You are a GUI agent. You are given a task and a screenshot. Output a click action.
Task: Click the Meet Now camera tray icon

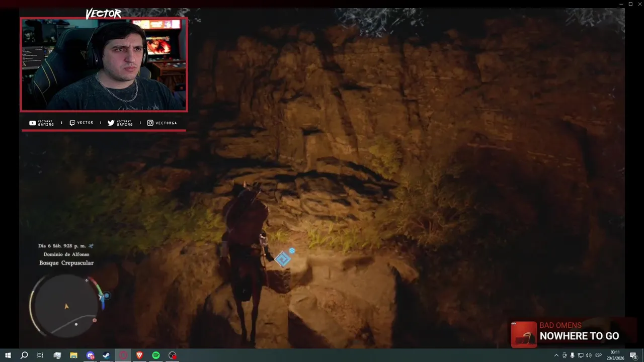[x=564, y=355]
